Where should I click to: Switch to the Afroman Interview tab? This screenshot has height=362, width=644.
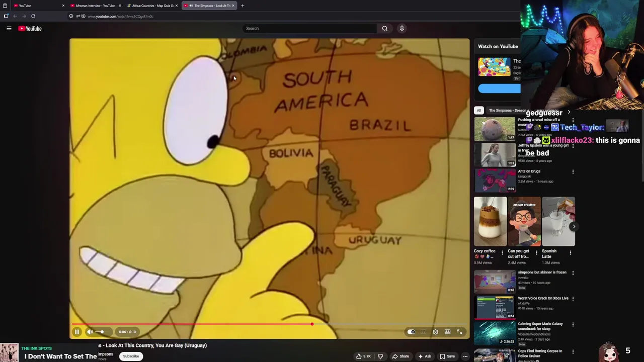pos(95,6)
